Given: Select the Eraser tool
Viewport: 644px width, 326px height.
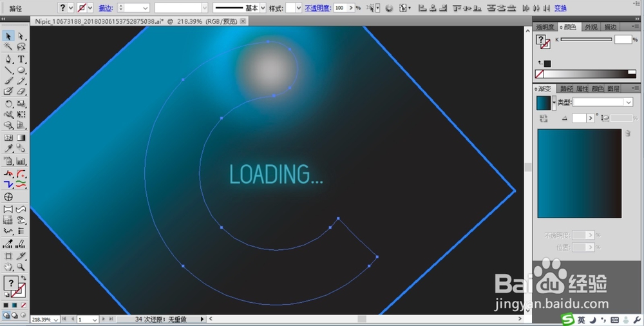Looking at the screenshot, I should click(x=21, y=91).
